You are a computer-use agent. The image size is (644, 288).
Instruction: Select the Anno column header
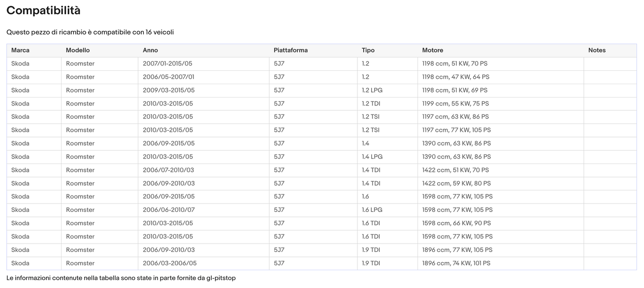pyautogui.click(x=150, y=50)
